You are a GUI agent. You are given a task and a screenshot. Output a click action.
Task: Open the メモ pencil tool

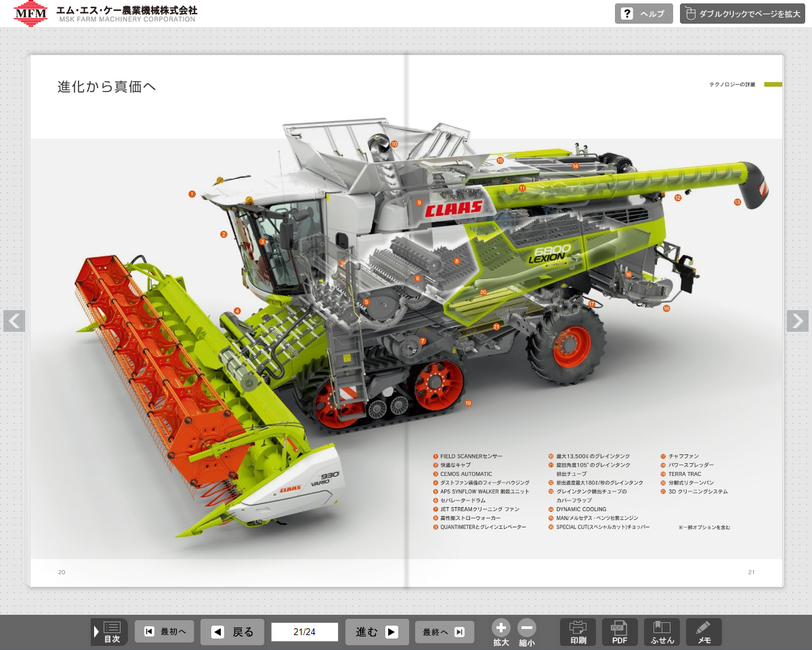point(704,632)
